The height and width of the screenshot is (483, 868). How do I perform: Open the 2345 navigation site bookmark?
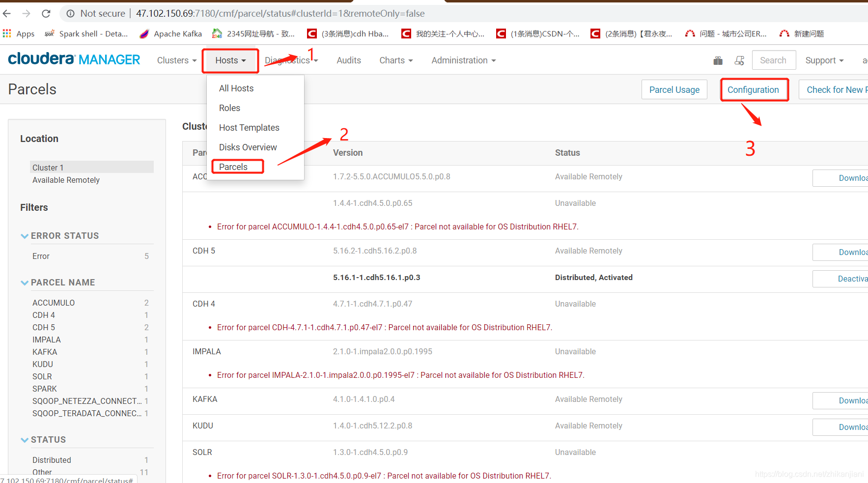(x=253, y=33)
